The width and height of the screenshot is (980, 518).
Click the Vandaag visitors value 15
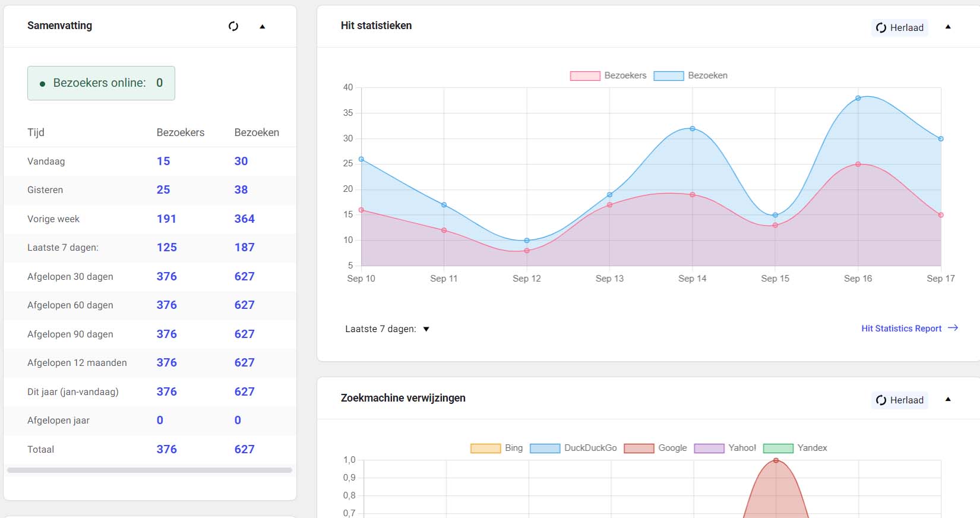point(163,161)
